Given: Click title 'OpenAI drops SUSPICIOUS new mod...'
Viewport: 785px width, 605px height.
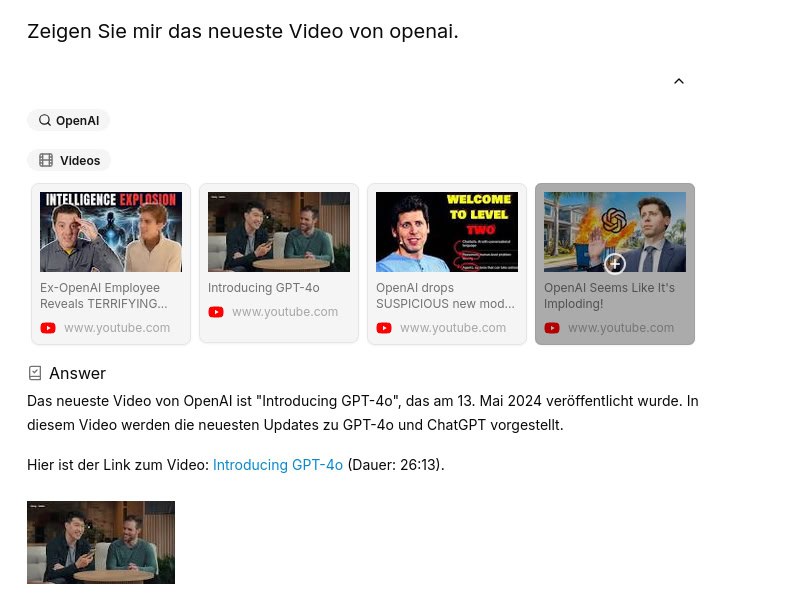Looking at the screenshot, I should pos(445,295).
